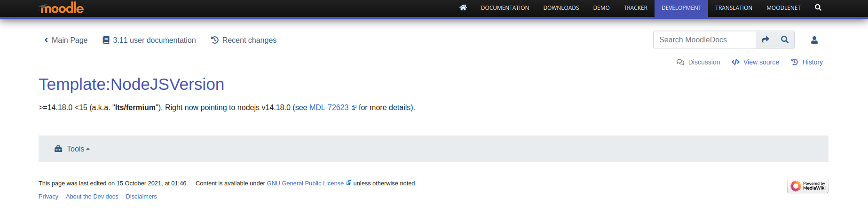Expand the Tools dropdown

tap(72, 149)
